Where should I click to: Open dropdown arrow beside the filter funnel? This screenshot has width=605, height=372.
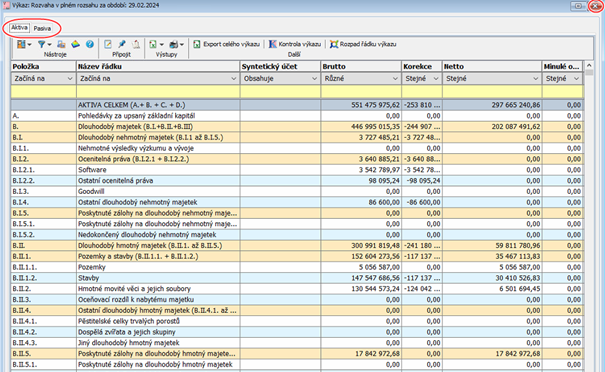pyautogui.click(x=49, y=45)
